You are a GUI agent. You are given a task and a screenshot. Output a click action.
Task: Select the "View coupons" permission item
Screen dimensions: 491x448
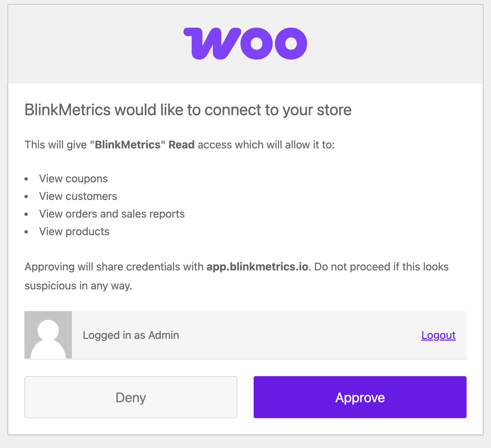click(x=73, y=179)
